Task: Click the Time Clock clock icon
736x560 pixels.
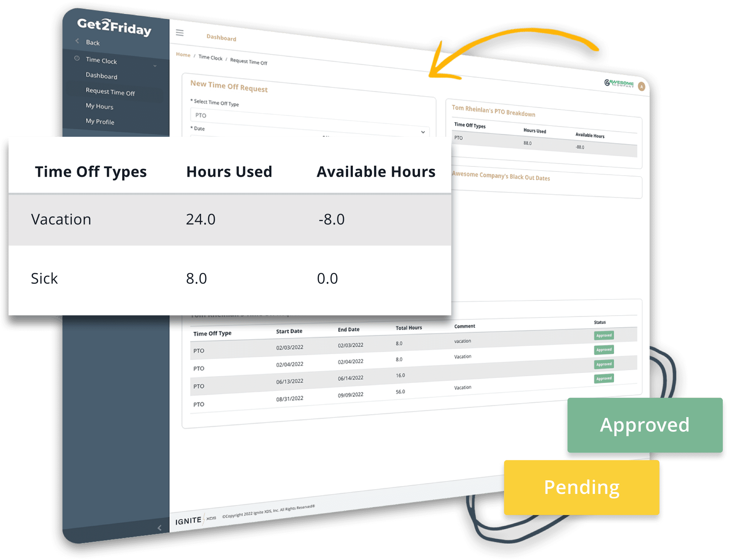Action: (77, 58)
